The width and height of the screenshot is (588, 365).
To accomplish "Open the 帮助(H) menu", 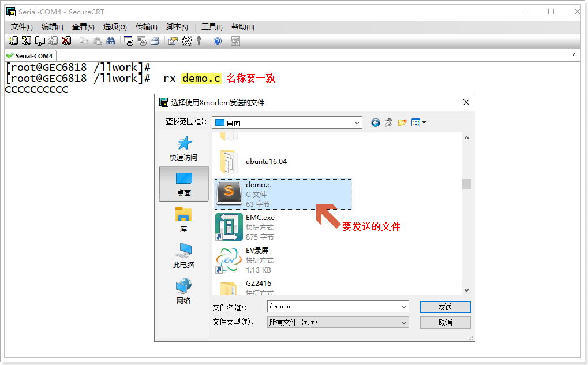I will tap(242, 27).
